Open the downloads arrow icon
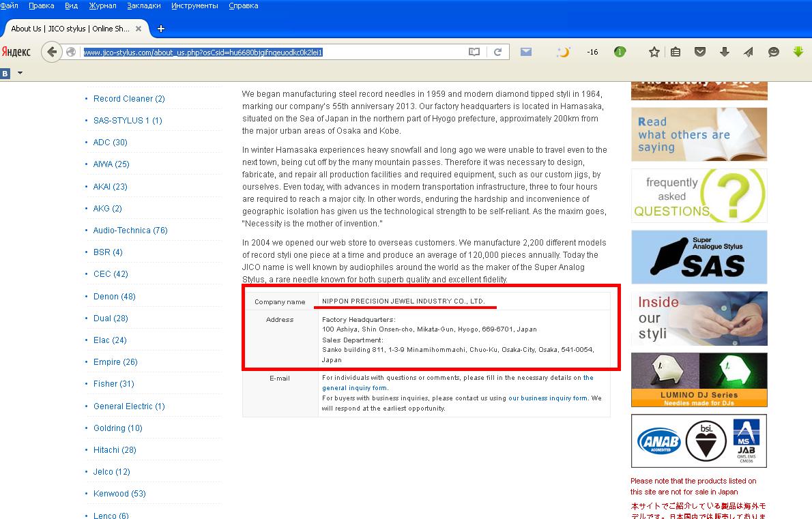 [725, 52]
